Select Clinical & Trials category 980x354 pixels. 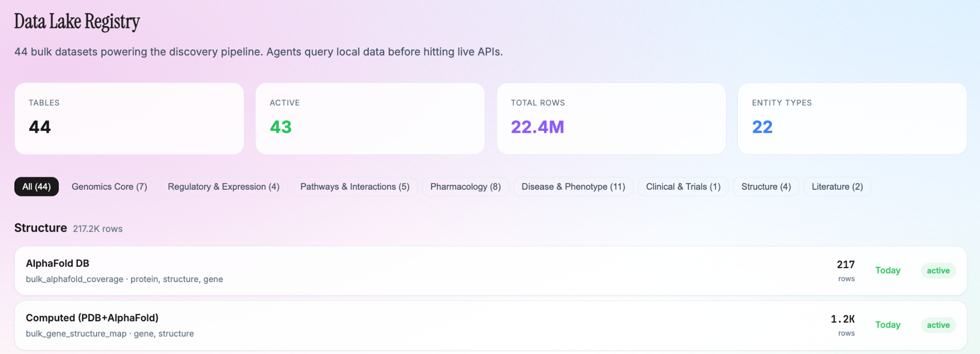[683, 187]
